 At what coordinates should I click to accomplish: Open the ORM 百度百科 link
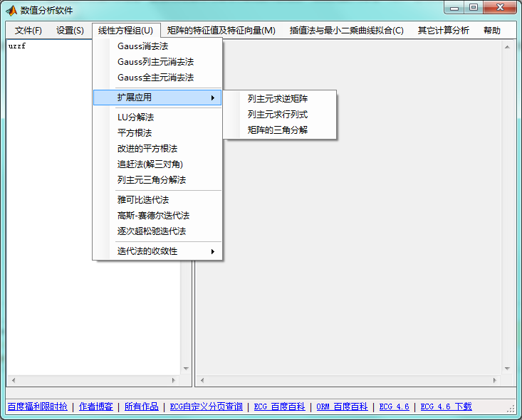(342, 406)
